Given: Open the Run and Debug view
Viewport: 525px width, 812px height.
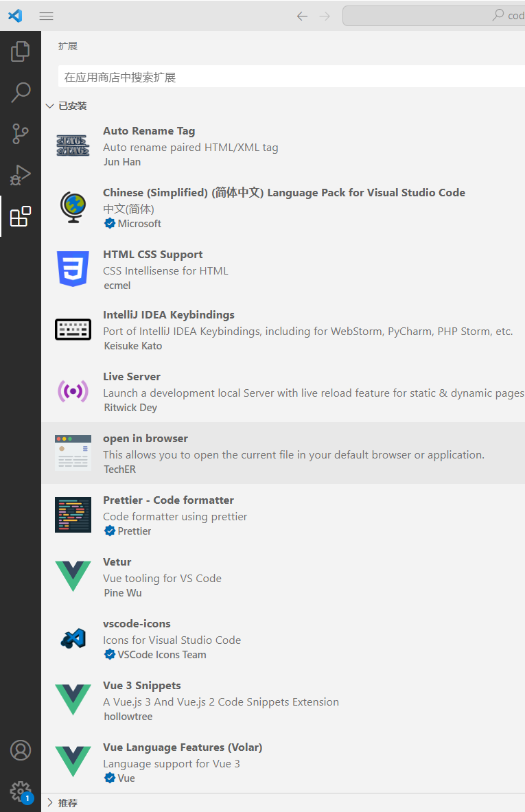Looking at the screenshot, I should tap(21, 175).
